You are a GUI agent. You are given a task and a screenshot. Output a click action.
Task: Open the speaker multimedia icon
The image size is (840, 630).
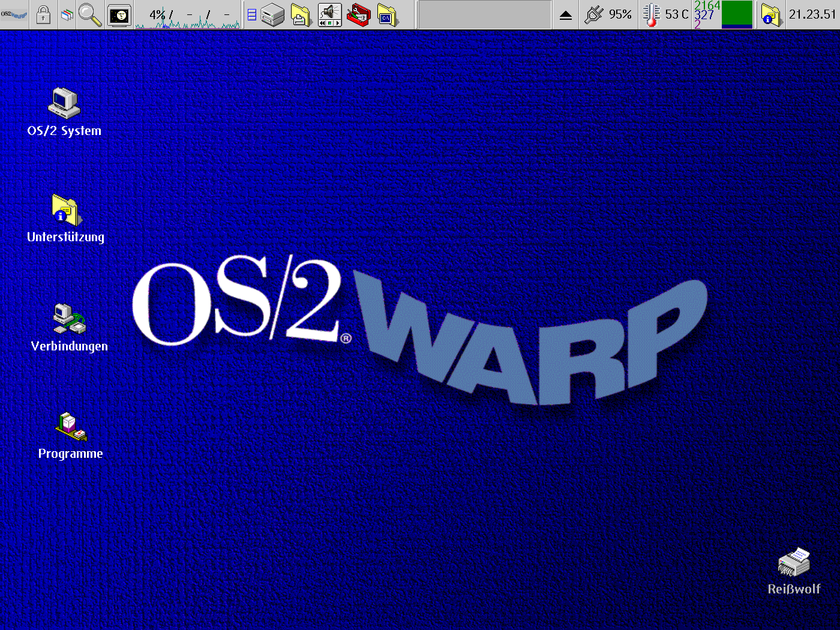329,15
